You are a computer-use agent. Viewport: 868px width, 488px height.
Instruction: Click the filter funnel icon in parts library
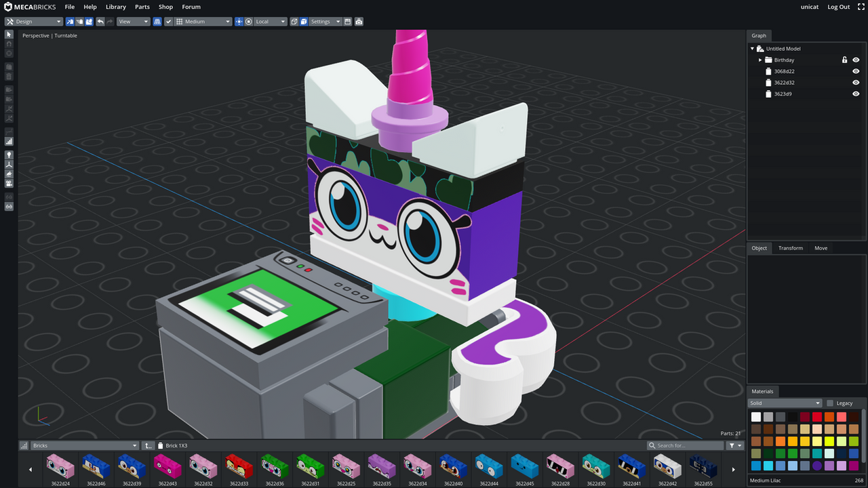point(735,445)
